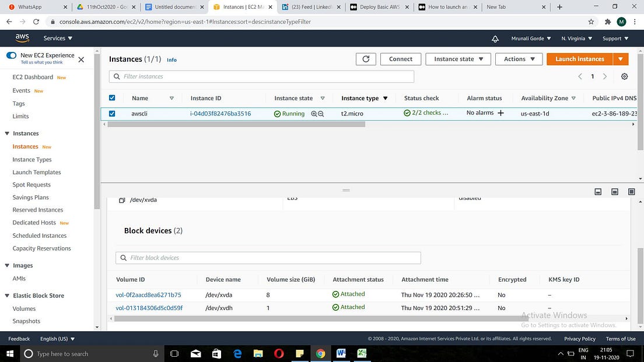Click the Windows taskbar search box
This screenshot has width=644, height=362.
(92, 353)
